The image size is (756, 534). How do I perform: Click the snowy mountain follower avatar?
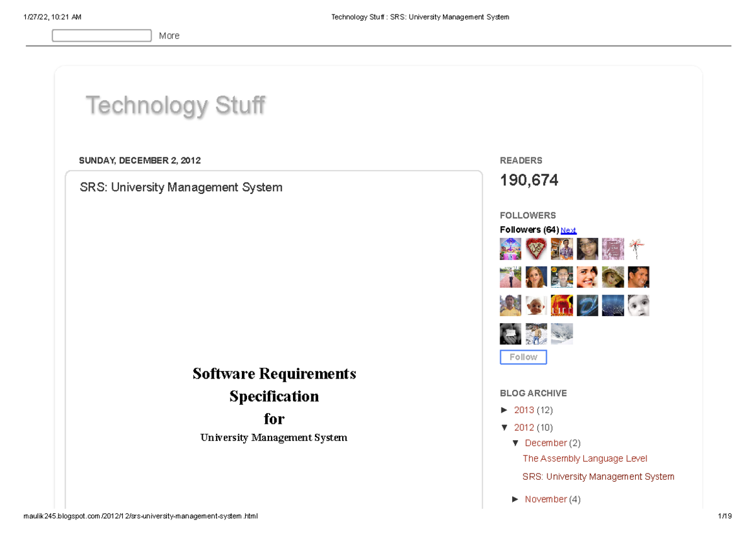coord(562,334)
